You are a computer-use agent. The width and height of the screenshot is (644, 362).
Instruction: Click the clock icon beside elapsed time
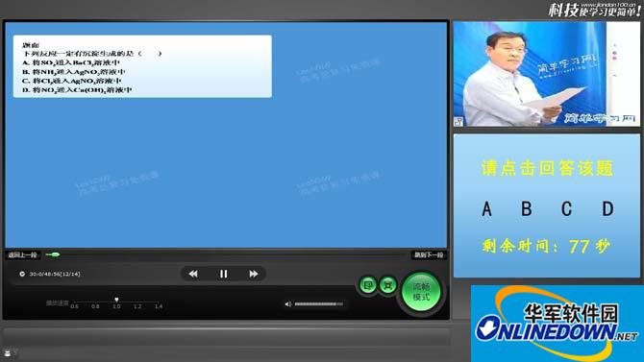(22, 274)
